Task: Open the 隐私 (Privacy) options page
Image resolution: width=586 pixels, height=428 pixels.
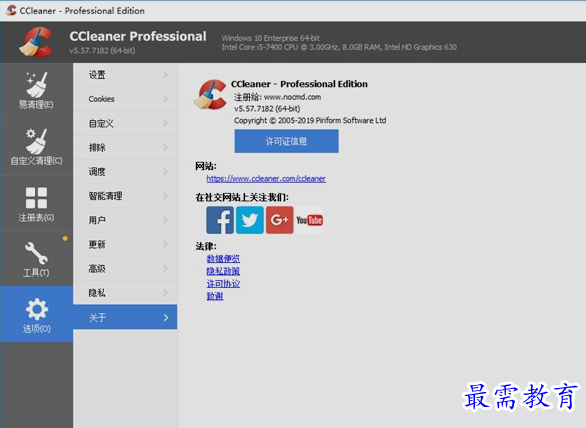Action: point(125,293)
